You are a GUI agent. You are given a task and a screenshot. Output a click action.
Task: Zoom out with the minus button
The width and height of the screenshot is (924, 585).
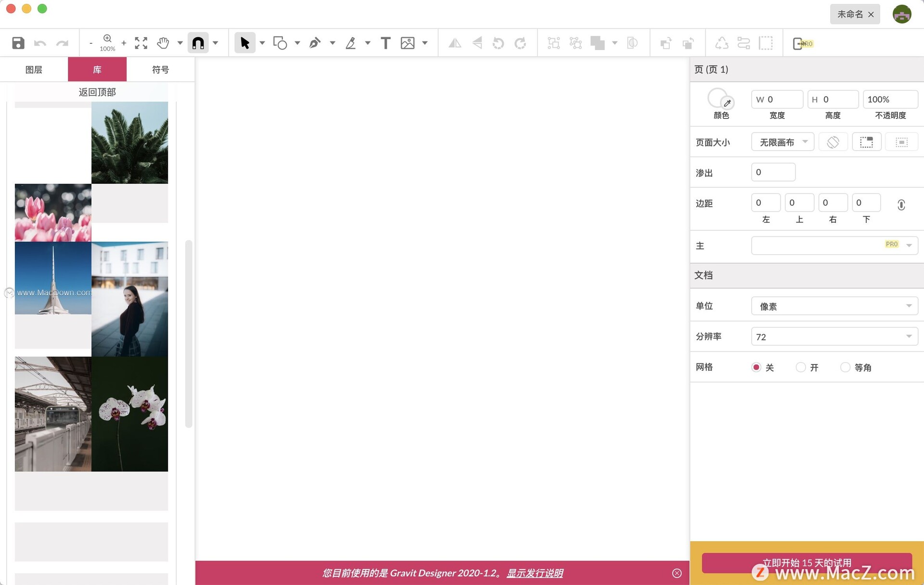pos(91,43)
